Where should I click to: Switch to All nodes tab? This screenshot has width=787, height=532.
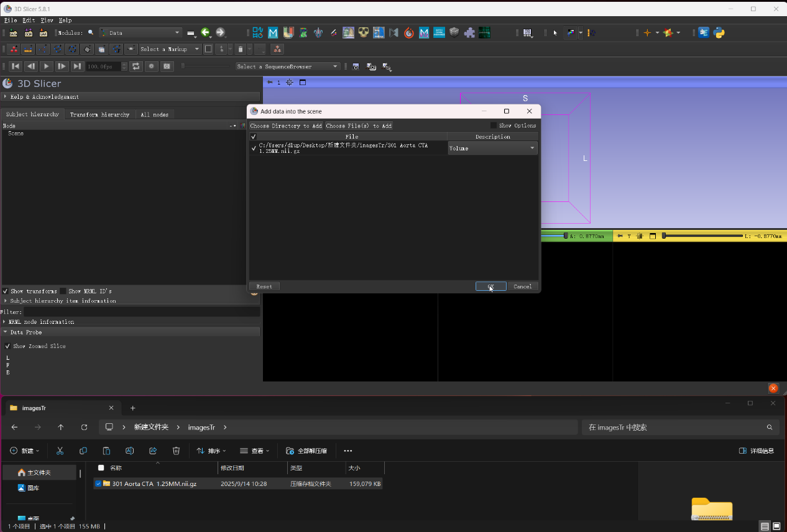154,114
